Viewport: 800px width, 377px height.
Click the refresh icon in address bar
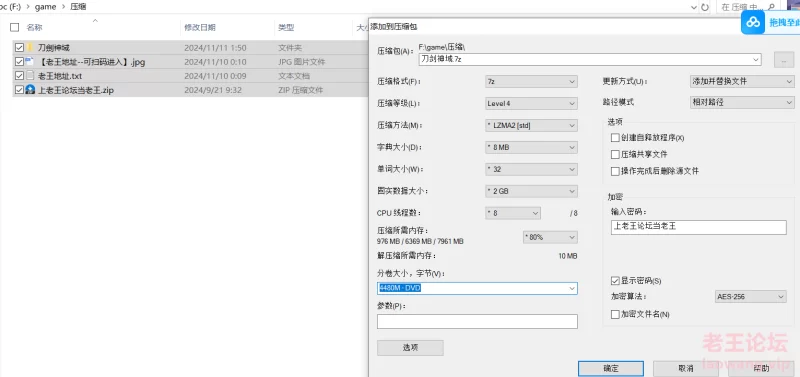pos(705,7)
